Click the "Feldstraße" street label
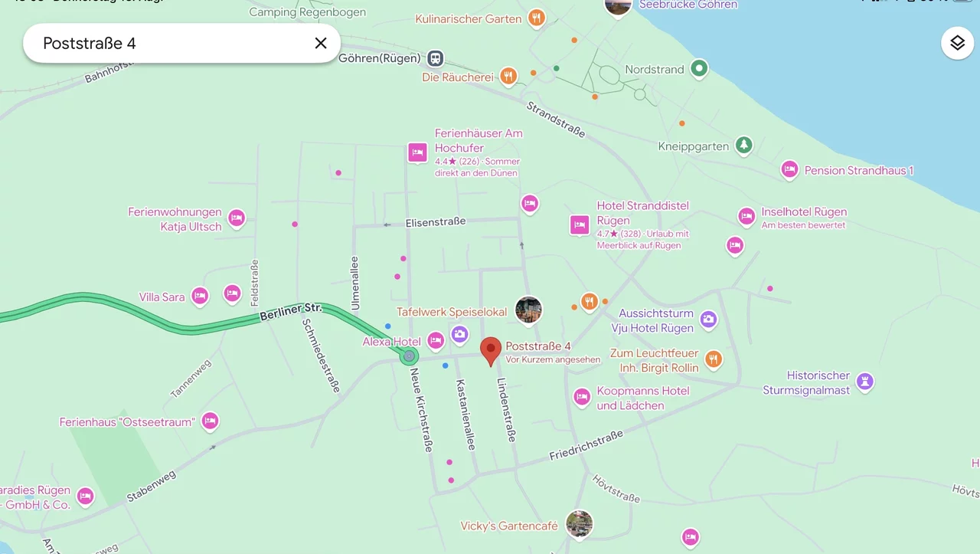 tap(255, 283)
